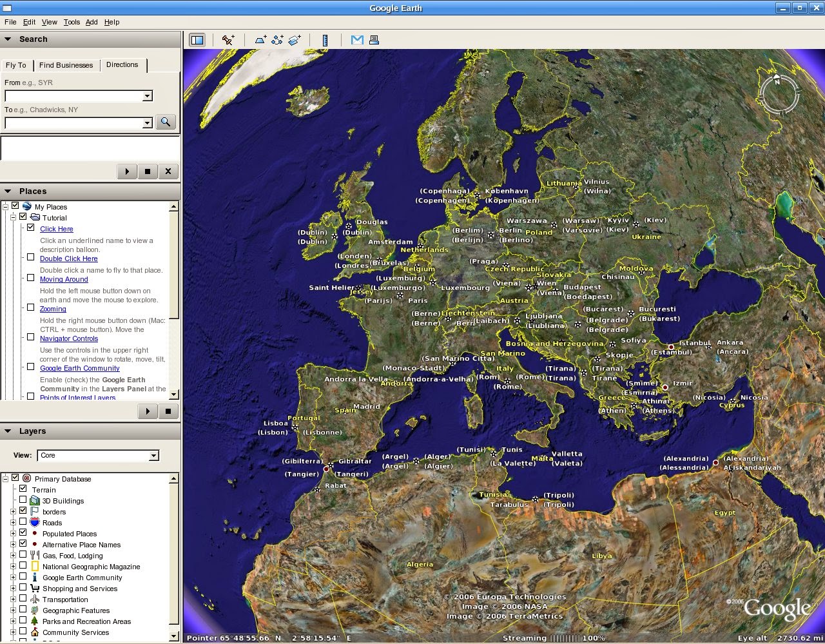Enable the Terrain layer
Screen dimensions: 825x644
24,489
